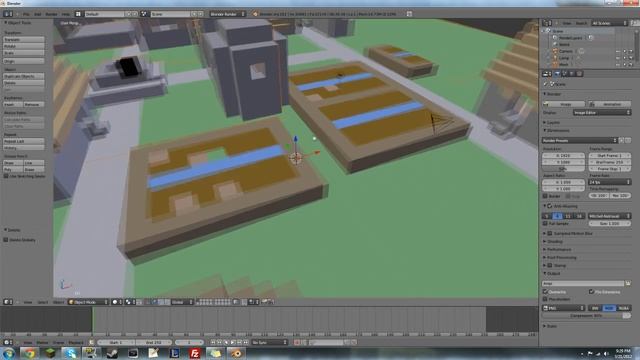This screenshot has width=640, height=360.
Task: Click the add render preset plus button
Action: 622,140
